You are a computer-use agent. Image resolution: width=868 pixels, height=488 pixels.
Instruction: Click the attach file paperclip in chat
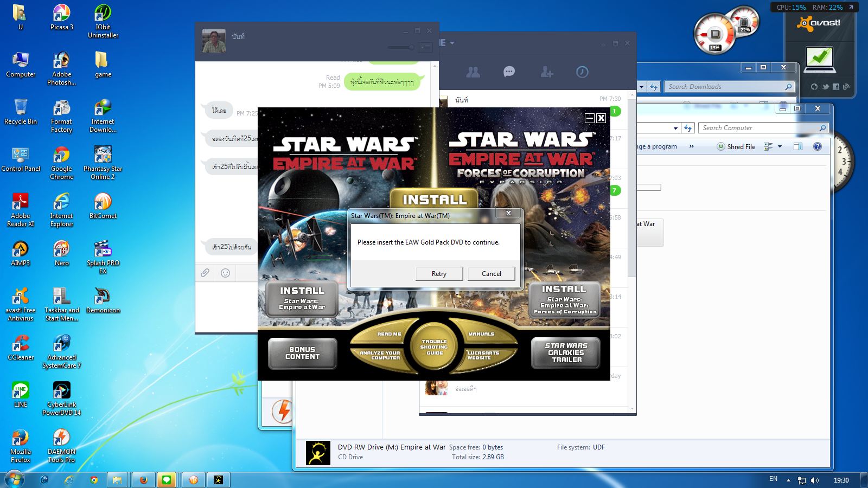(205, 273)
